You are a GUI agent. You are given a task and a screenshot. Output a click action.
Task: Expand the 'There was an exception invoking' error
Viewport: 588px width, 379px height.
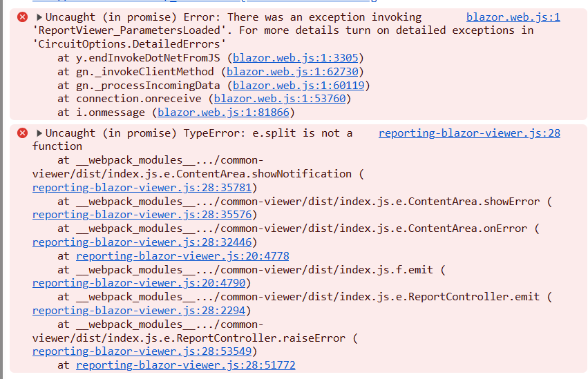(39, 17)
